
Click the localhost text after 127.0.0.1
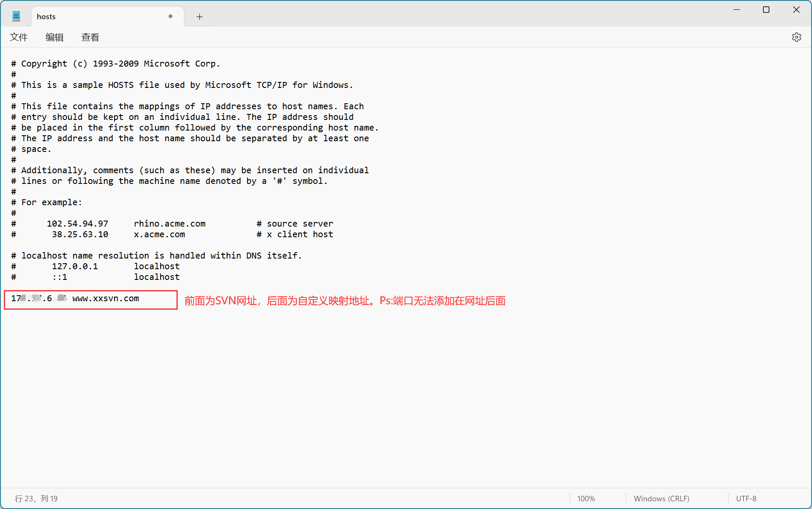point(157,266)
